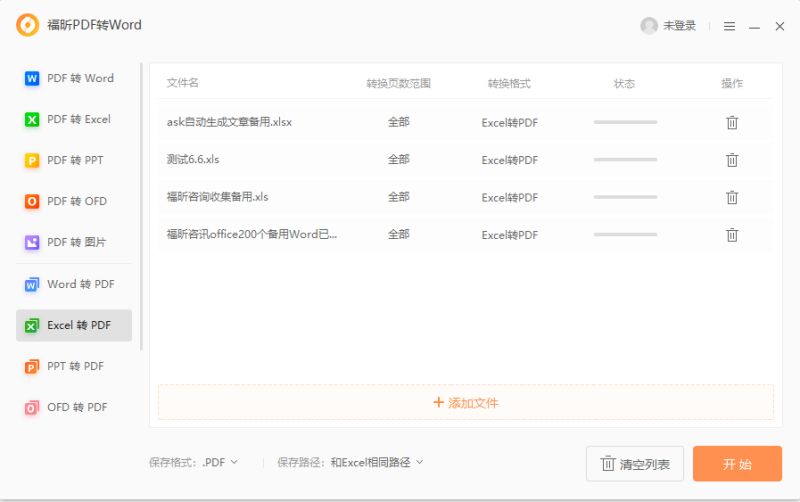This screenshot has width=800, height=502.
Task: Open the PDF 转 PPT converter
Action: coord(73,160)
